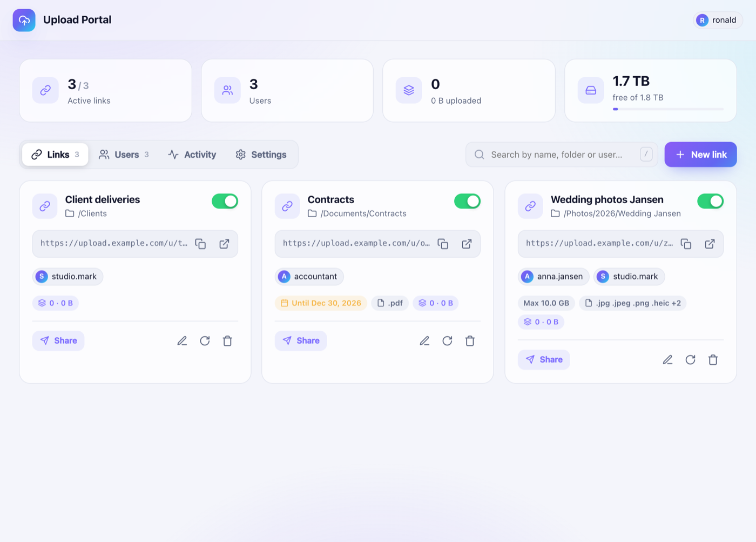Disable the Client deliveries link toggle

[225, 201]
